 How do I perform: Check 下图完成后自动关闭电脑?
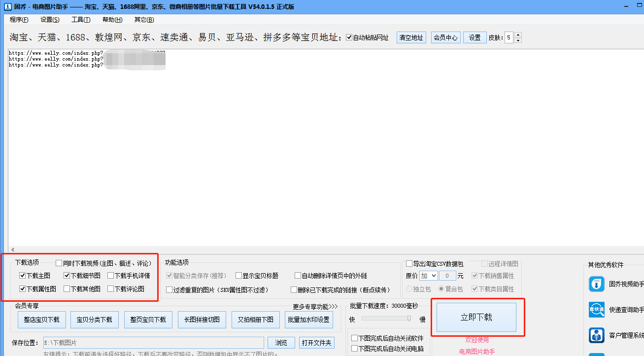[354, 349]
